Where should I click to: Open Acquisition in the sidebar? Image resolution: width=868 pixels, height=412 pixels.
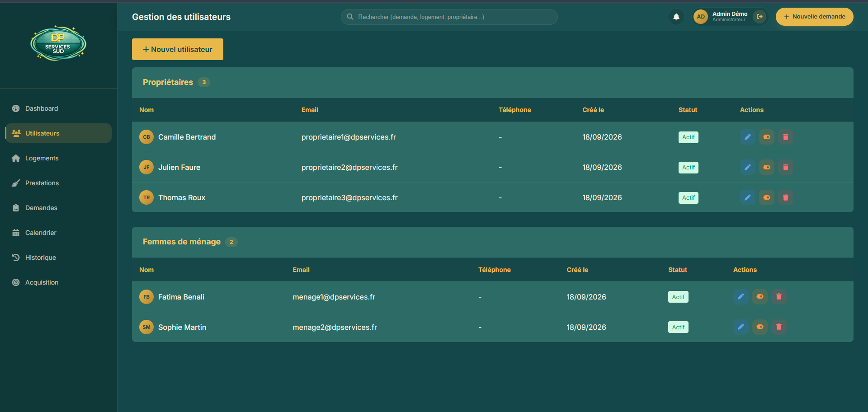pyautogui.click(x=58, y=282)
